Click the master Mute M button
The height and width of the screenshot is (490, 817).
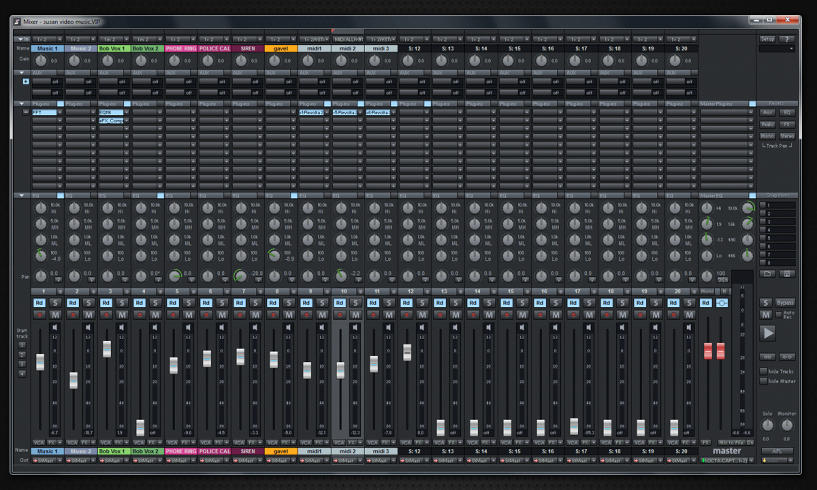click(x=765, y=315)
